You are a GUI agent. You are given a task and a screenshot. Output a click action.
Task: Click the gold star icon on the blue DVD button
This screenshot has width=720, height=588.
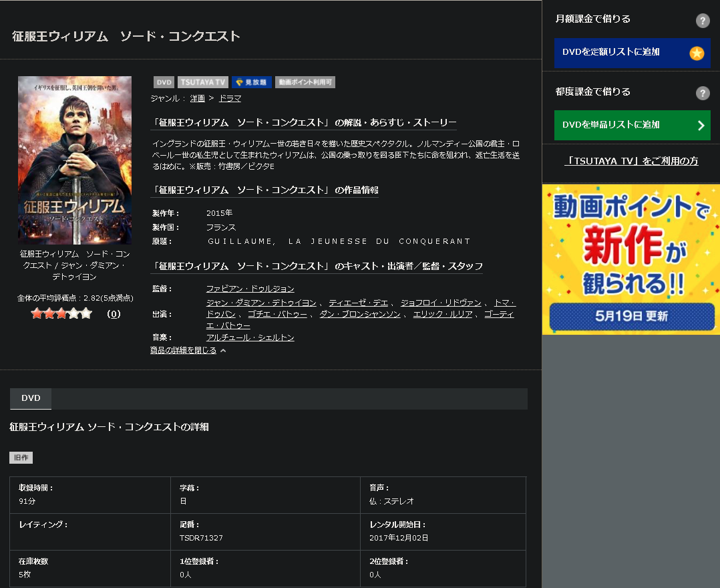[x=697, y=53]
